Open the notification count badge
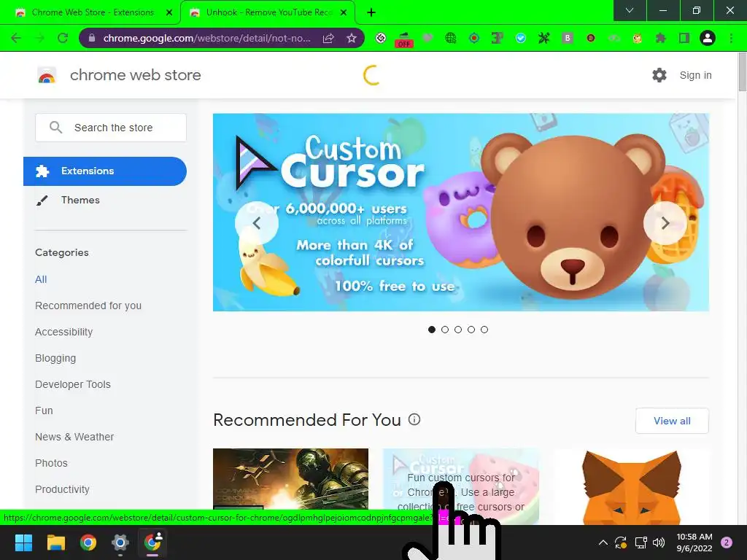747x560 pixels. pyautogui.click(x=727, y=542)
